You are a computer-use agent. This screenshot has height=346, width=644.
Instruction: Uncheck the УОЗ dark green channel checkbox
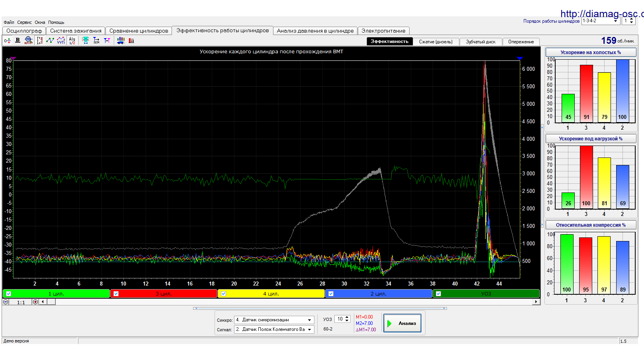pyautogui.click(x=438, y=294)
